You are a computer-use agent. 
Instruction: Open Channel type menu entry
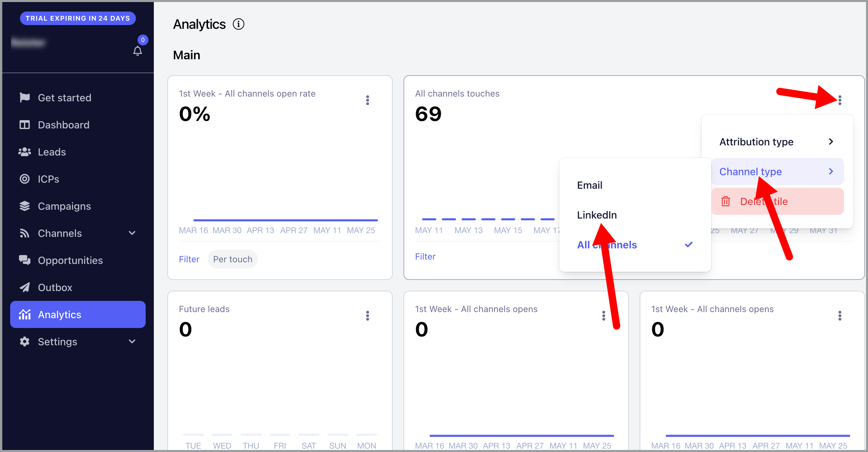point(777,171)
